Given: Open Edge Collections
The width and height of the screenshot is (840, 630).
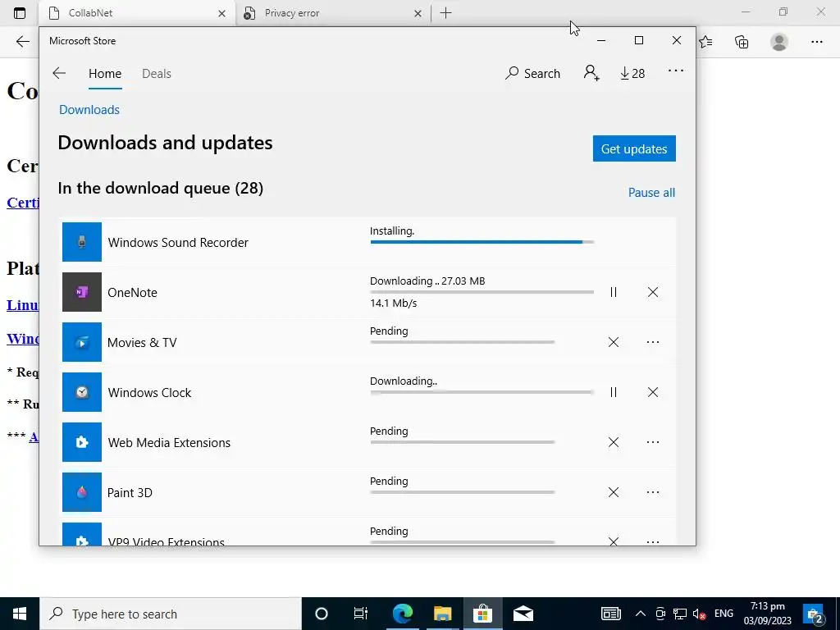Looking at the screenshot, I should (742, 42).
